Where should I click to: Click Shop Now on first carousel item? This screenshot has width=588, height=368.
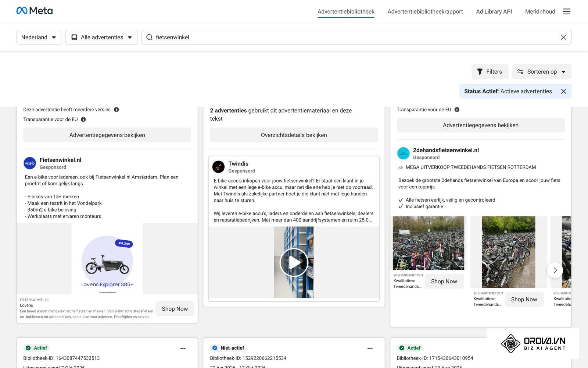(444, 281)
